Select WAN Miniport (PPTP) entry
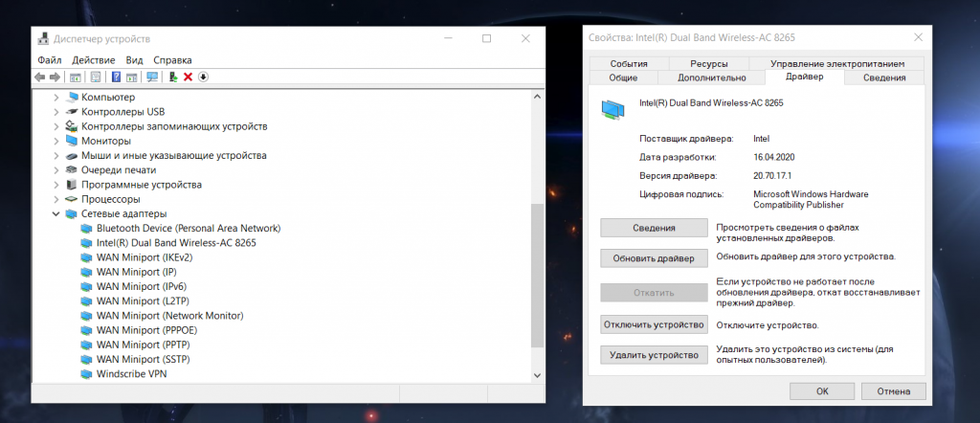The height and width of the screenshot is (423, 980). click(144, 345)
